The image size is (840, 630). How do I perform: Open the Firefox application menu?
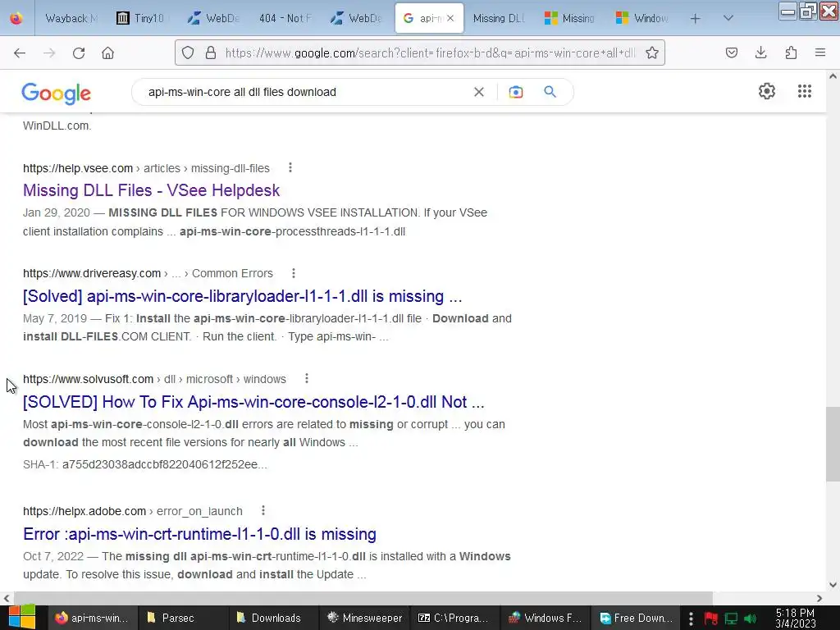[820, 52]
